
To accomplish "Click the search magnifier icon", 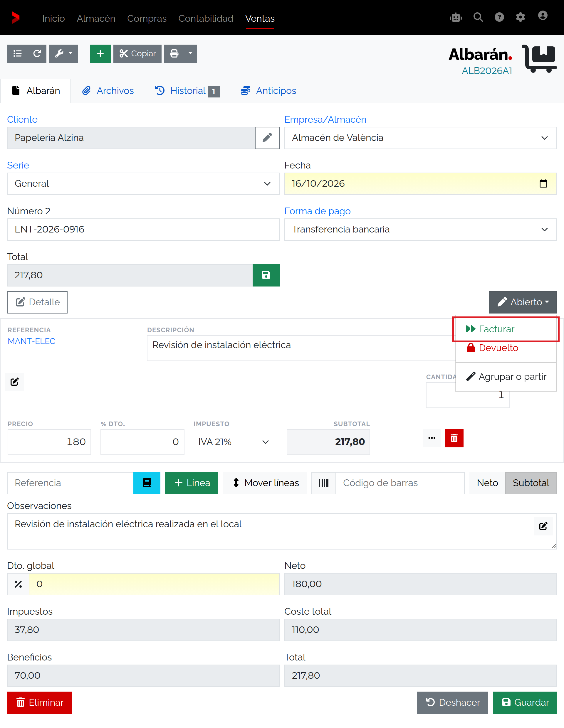I will pyautogui.click(x=478, y=17).
